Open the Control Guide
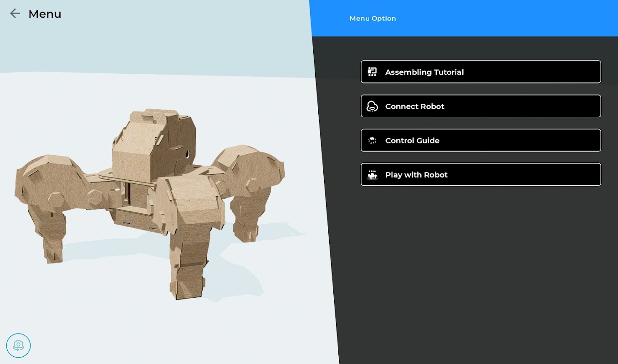 coord(480,140)
